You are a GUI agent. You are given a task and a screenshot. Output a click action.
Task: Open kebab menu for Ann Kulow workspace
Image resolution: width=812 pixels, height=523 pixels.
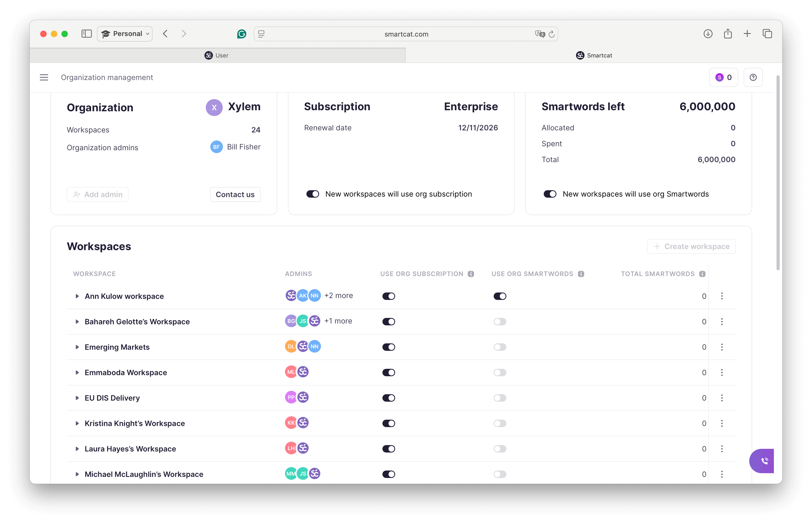coord(722,296)
